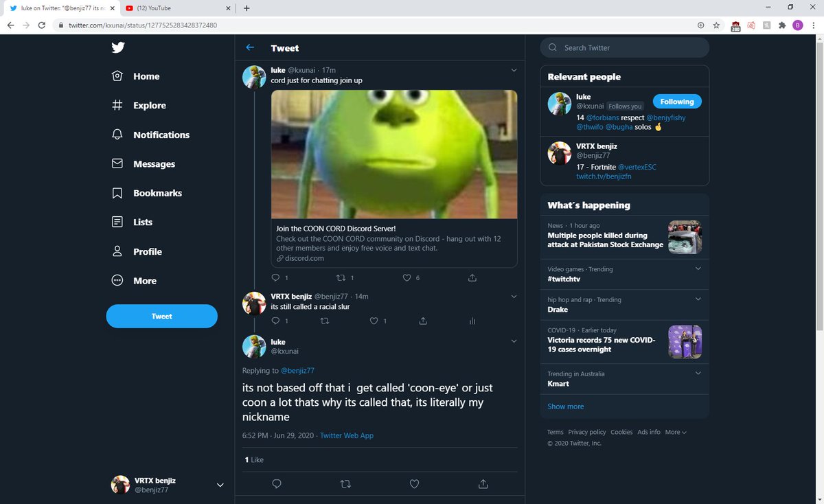This screenshot has width=824, height=504.
Task: Open options for the #twitchtv trend
Action: pyautogui.click(x=698, y=268)
